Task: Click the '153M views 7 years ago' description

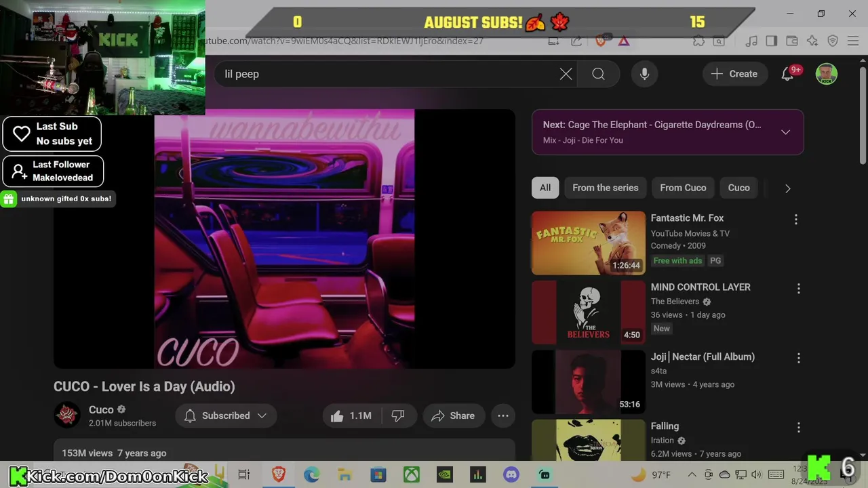Action: [114, 453]
